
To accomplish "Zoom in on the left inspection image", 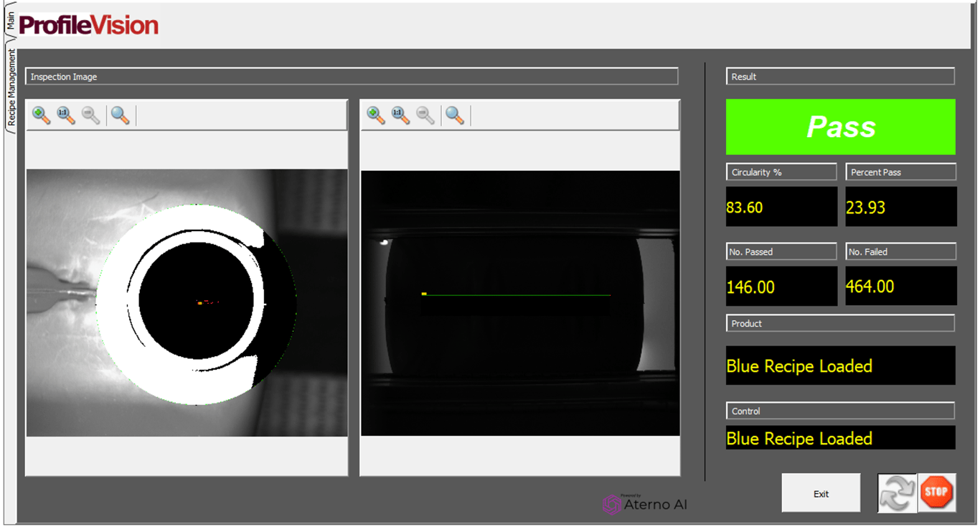I will pyautogui.click(x=42, y=115).
